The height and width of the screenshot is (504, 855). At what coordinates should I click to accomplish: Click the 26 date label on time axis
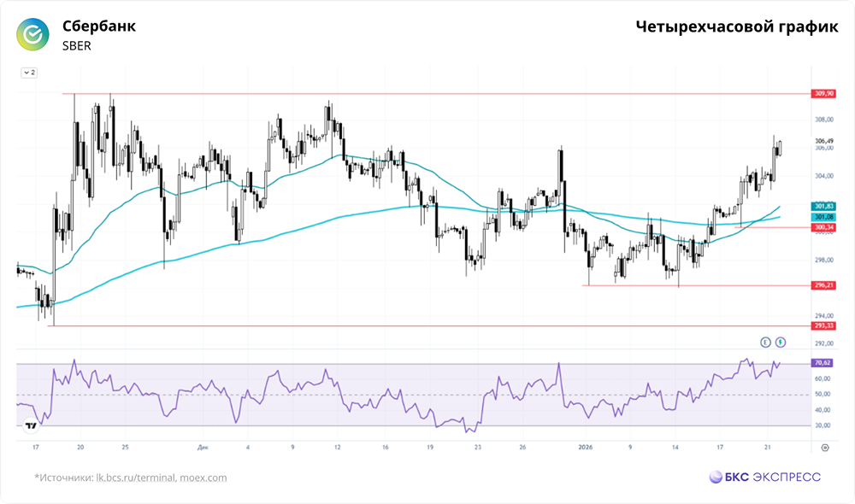pos(523,448)
